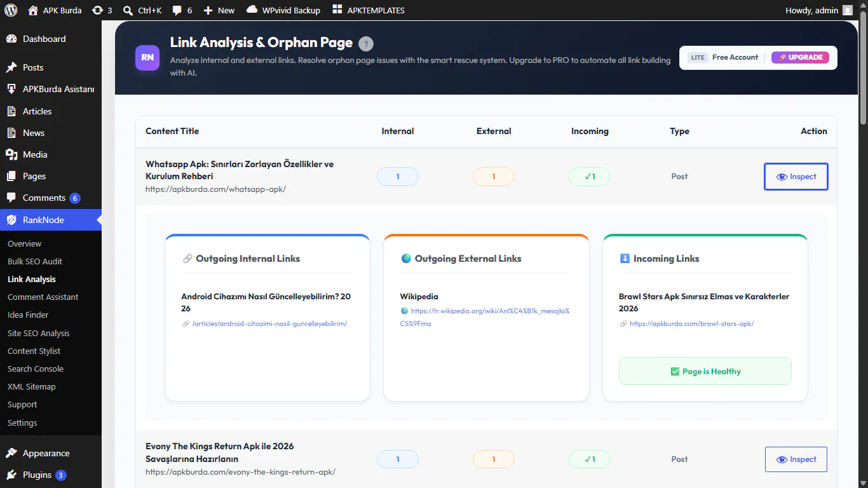Open the updates icon showing 3
868x488 pixels.
pos(97,10)
